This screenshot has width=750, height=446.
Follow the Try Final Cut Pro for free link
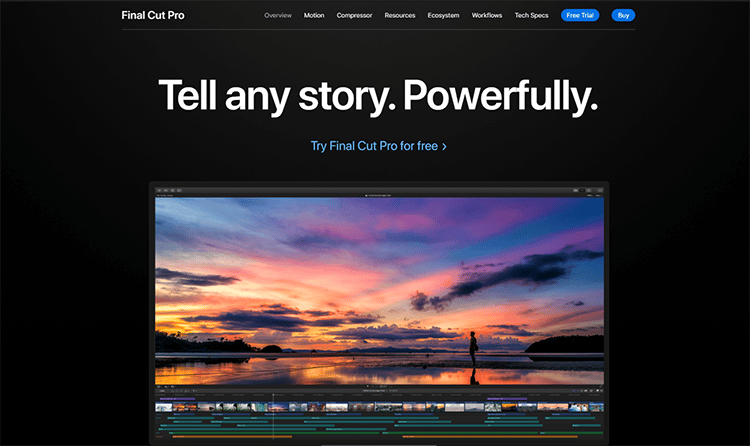[373, 146]
